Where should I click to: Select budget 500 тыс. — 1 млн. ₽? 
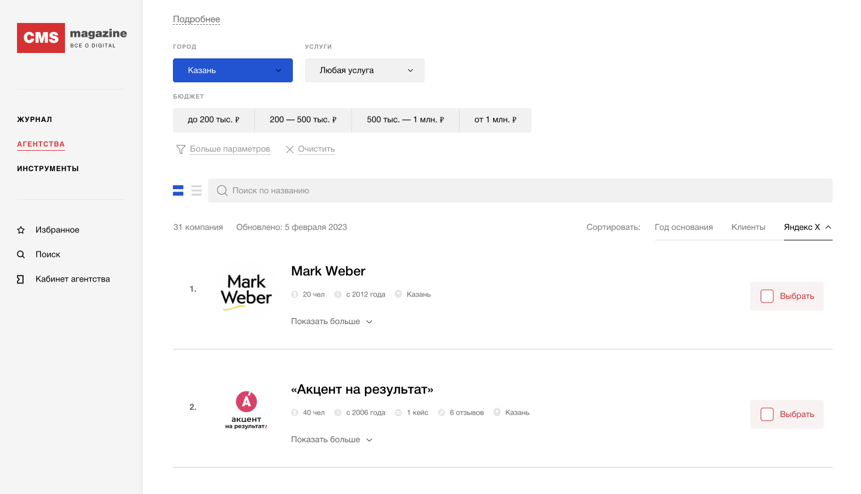tap(405, 120)
